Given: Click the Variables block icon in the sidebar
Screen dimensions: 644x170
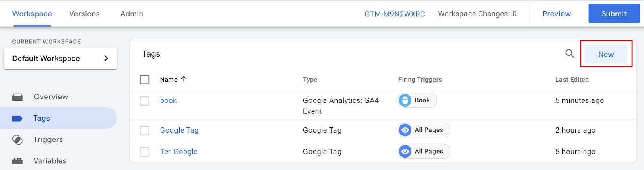Looking at the screenshot, I should coord(17,161).
